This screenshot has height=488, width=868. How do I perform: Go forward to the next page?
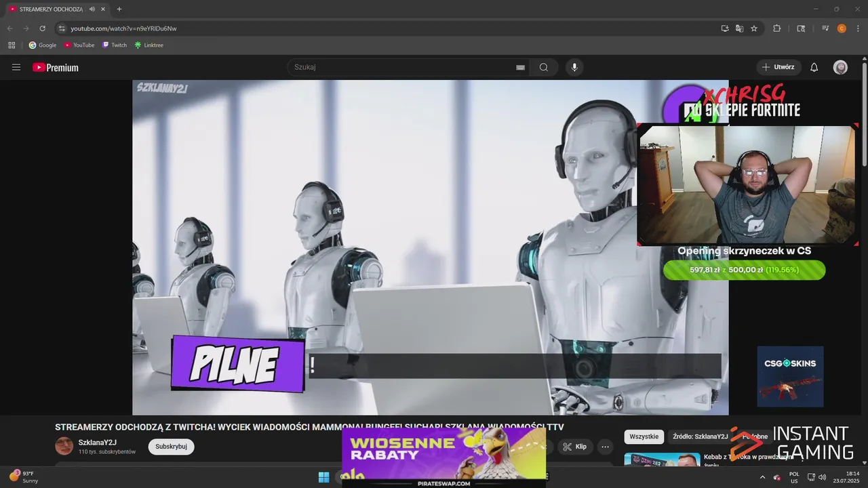[x=26, y=28]
